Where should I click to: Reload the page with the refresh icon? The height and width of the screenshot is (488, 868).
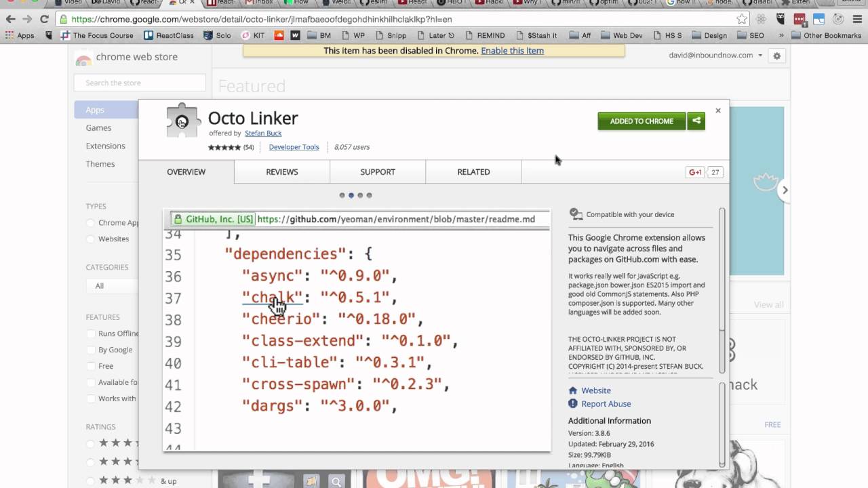(45, 20)
